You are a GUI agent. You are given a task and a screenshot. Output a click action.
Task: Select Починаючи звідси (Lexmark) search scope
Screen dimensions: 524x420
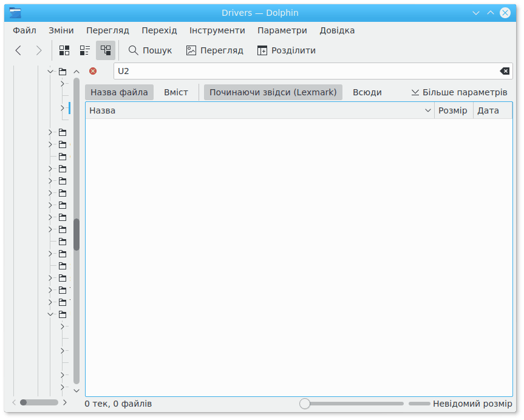pos(273,92)
